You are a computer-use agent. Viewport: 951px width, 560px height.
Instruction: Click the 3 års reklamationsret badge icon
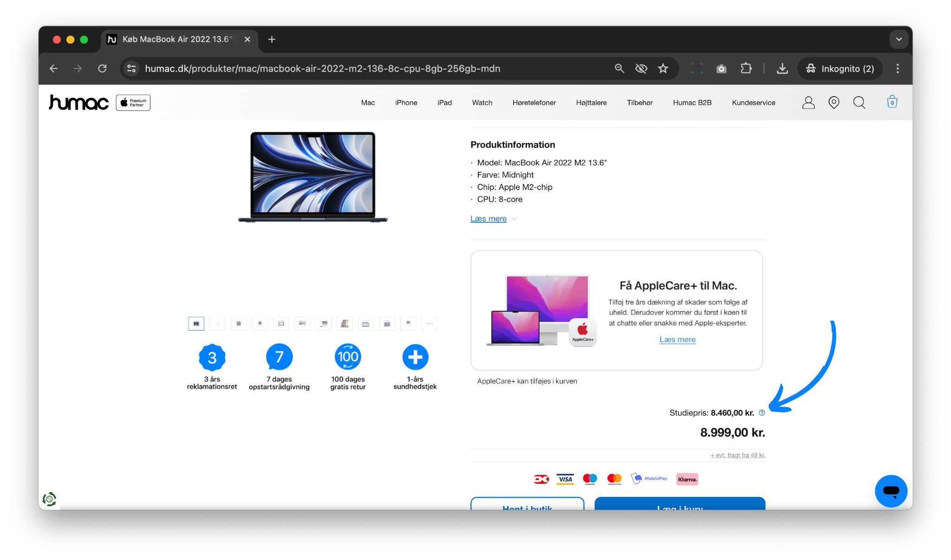pos(212,357)
